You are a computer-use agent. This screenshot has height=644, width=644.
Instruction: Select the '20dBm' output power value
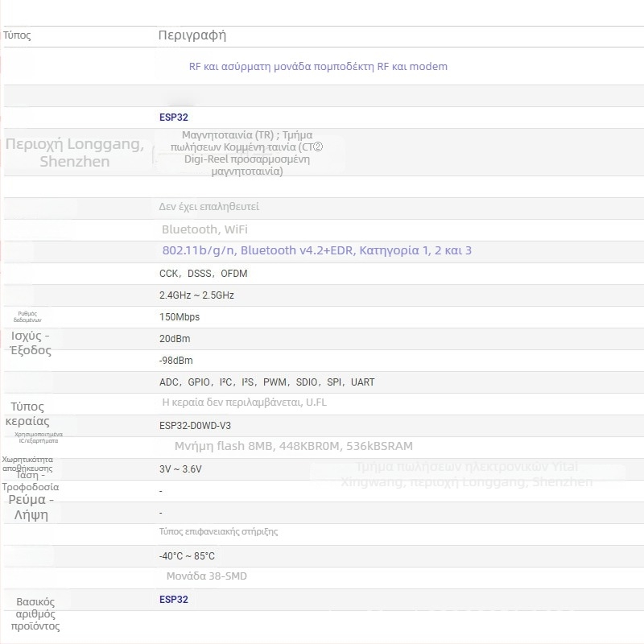(x=175, y=339)
